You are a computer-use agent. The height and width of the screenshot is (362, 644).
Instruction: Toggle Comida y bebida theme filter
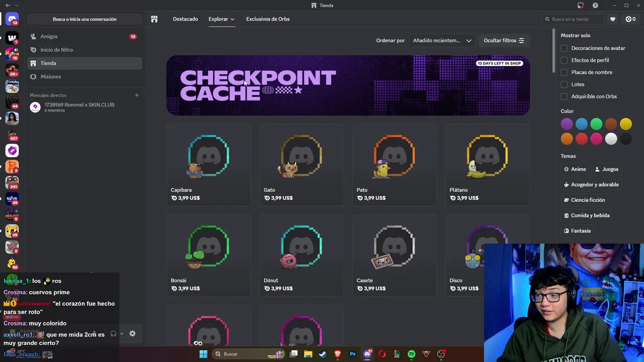(x=587, y=215)
